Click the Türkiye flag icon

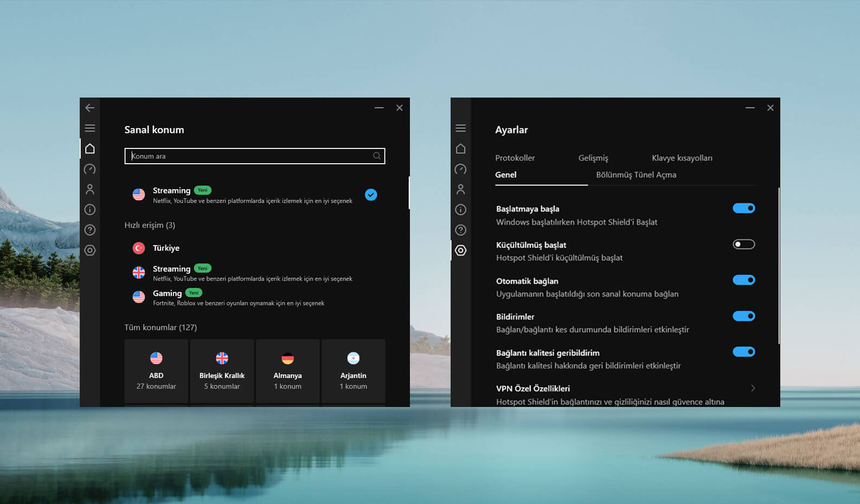pyautogui.click(x=139, y=248)
